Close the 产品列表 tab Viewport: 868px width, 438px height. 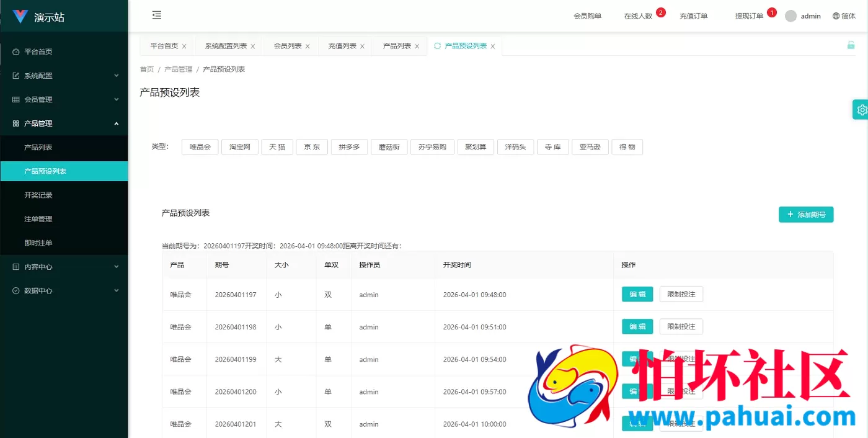[417, 47]
